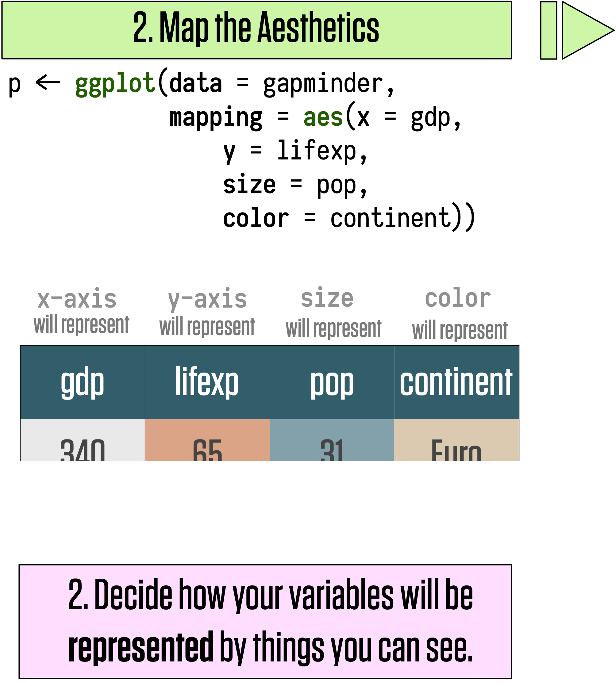Click the pink "Decide how your variables" box

(265, 622)
